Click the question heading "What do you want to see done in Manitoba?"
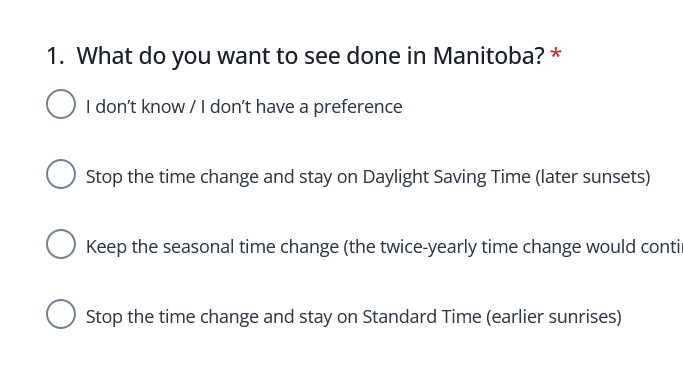Viewport: 683px width, 367px height. point(311,56)
